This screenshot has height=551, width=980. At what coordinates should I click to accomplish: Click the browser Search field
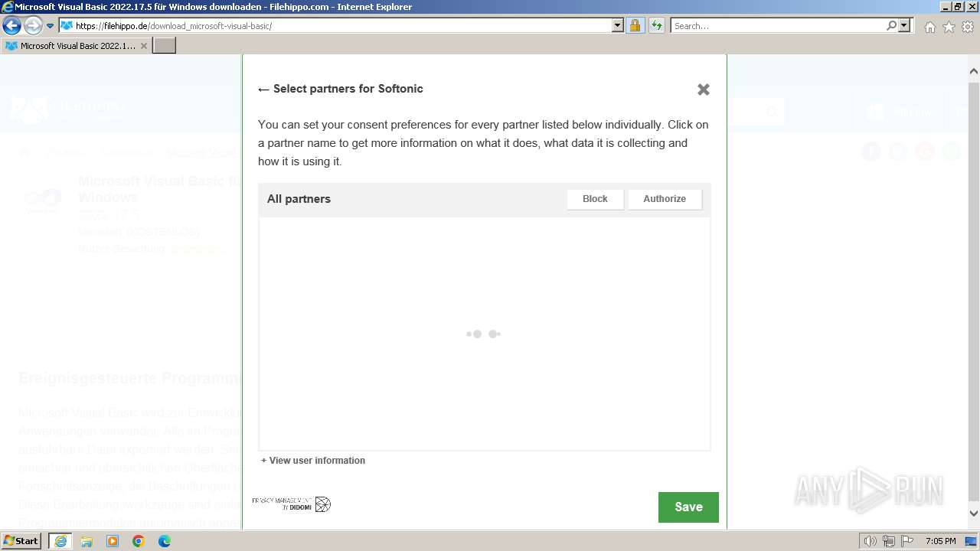pyautogui.click(x=777, y=25)
